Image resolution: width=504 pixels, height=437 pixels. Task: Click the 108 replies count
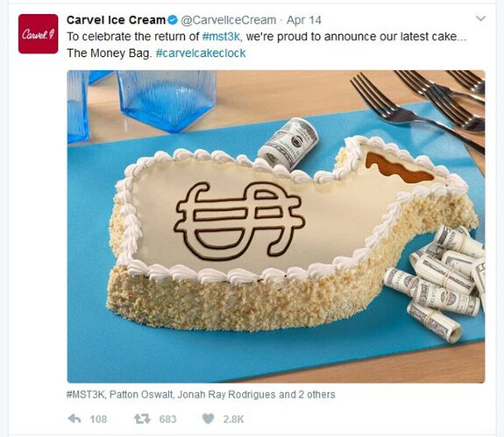98,419
